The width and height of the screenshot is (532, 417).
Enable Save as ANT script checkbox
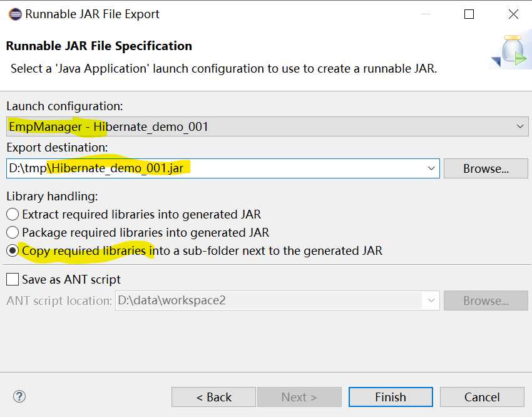click(13, 279)
